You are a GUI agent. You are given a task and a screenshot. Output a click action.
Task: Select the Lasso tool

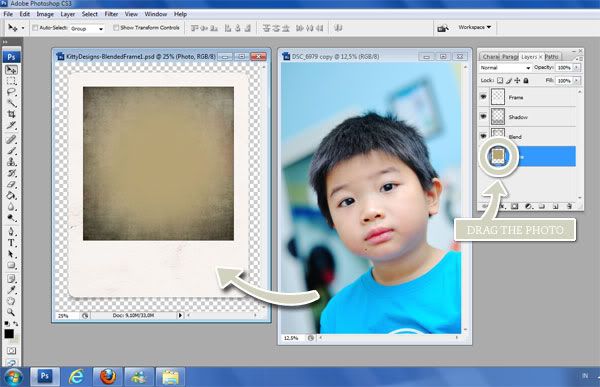(11, 92)
